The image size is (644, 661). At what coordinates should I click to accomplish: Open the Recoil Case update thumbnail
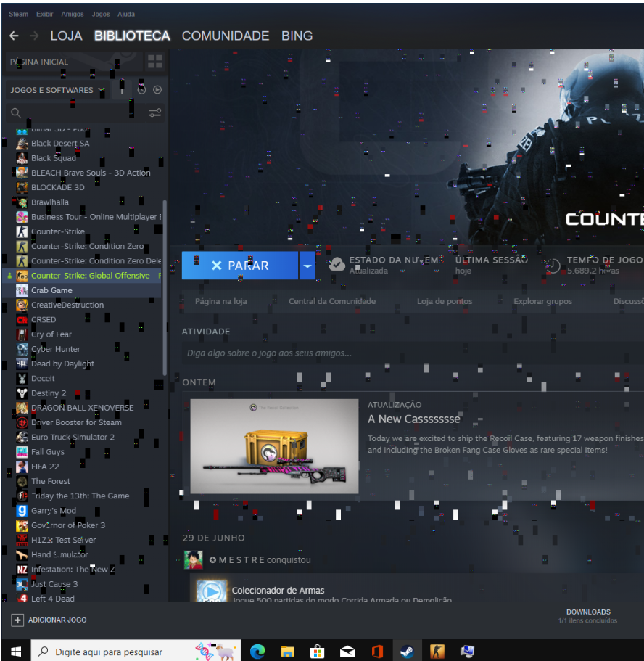coord(274,446)
